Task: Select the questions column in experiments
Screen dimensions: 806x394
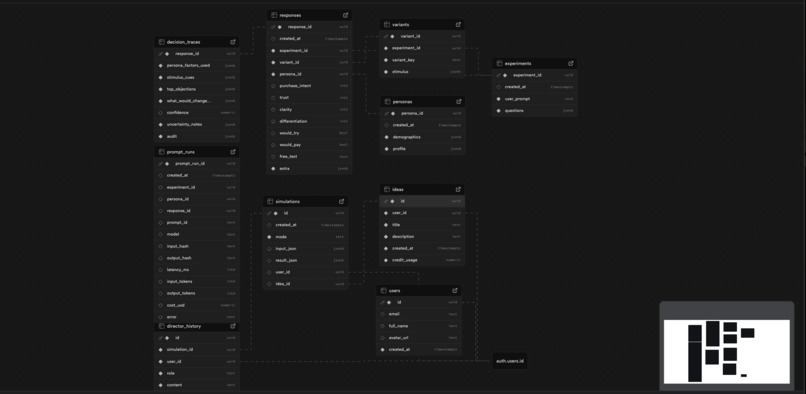Action: [535, 111]
